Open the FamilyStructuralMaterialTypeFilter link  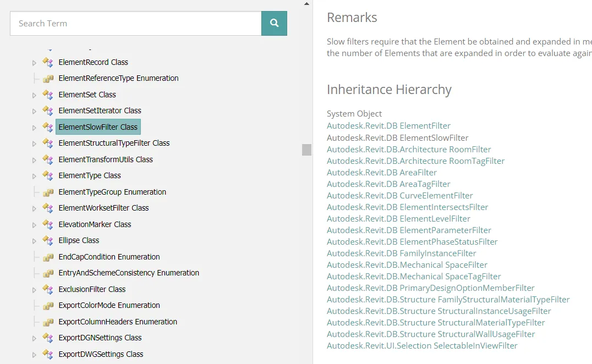click(448, 300)
